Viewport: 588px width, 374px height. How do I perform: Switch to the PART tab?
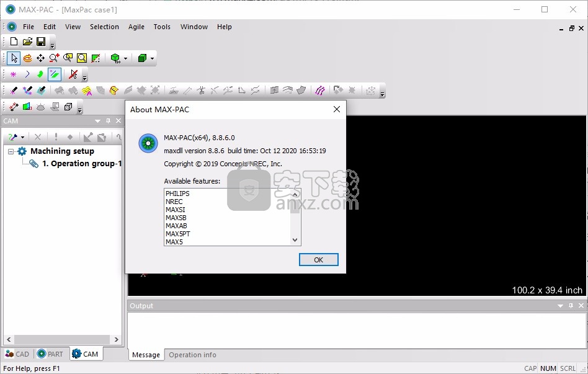[x=50, y=354]
